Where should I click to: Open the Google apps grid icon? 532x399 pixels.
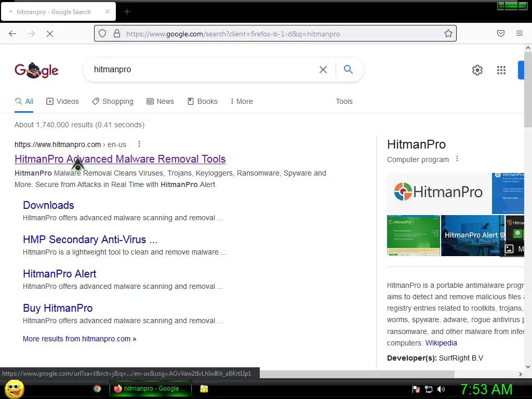pos(501,70)
